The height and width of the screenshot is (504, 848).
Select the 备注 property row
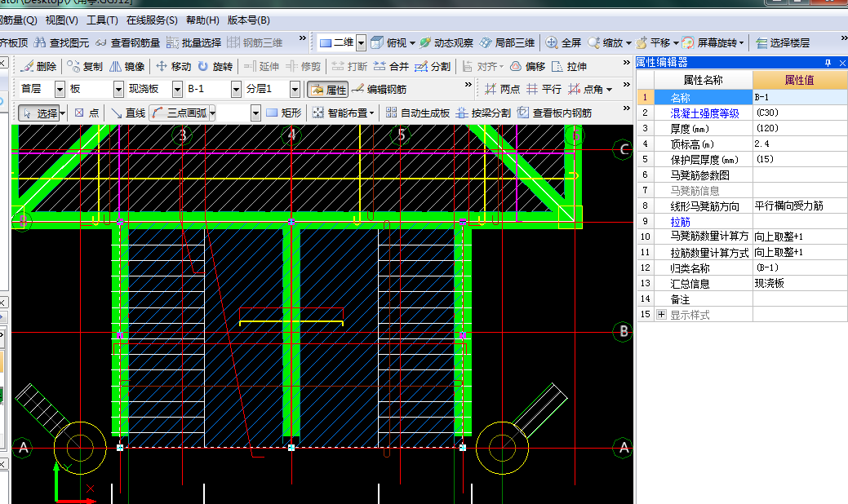click(x=742, y=299)
